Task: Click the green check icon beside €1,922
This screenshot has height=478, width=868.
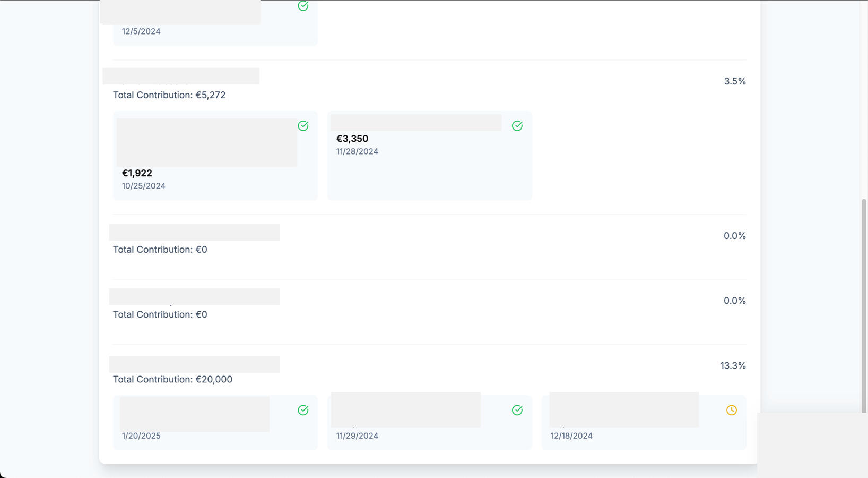Action: pyautogui.click(x=303, y=126)
